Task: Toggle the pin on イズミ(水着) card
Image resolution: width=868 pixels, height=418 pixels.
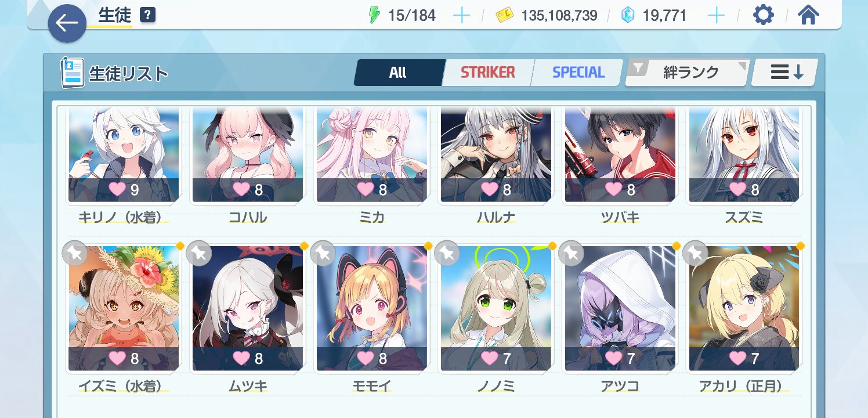Action: pos(75,253)
